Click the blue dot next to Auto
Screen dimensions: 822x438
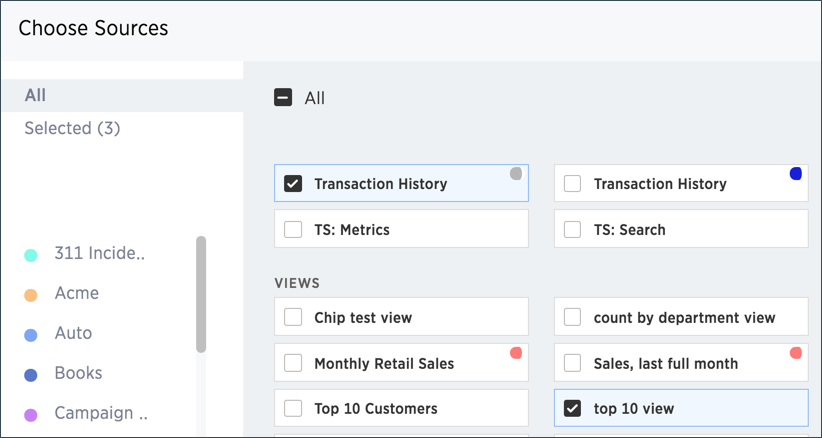(x=31, y=335)
